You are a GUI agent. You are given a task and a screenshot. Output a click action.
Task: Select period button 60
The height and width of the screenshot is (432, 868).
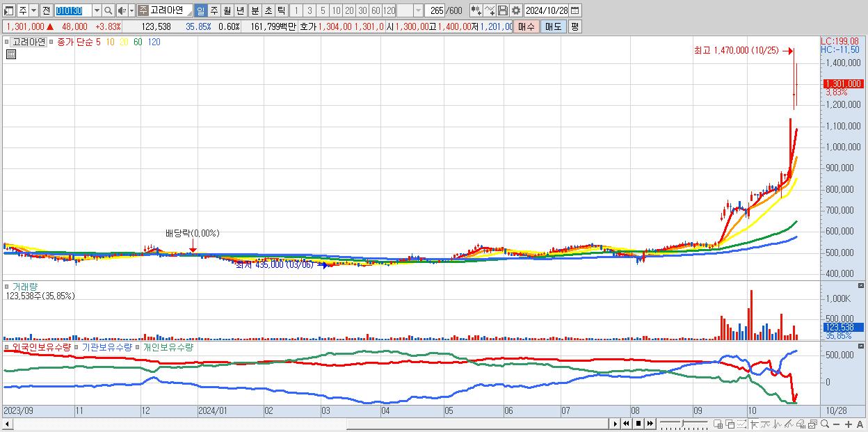[376, 10]
